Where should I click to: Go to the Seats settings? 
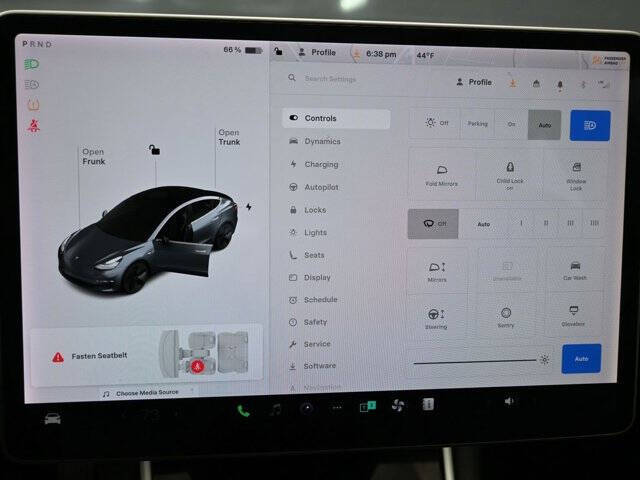(x=306, y=255)
